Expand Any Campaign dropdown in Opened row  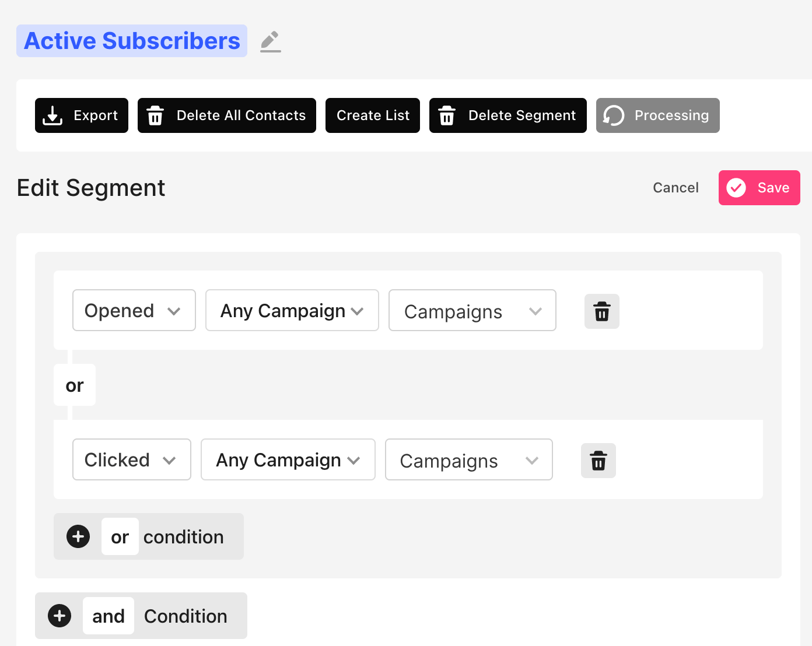[292, 310]
